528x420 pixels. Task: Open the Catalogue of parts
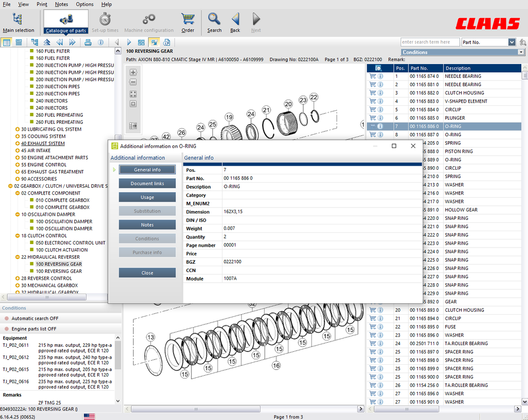(66, 22)
